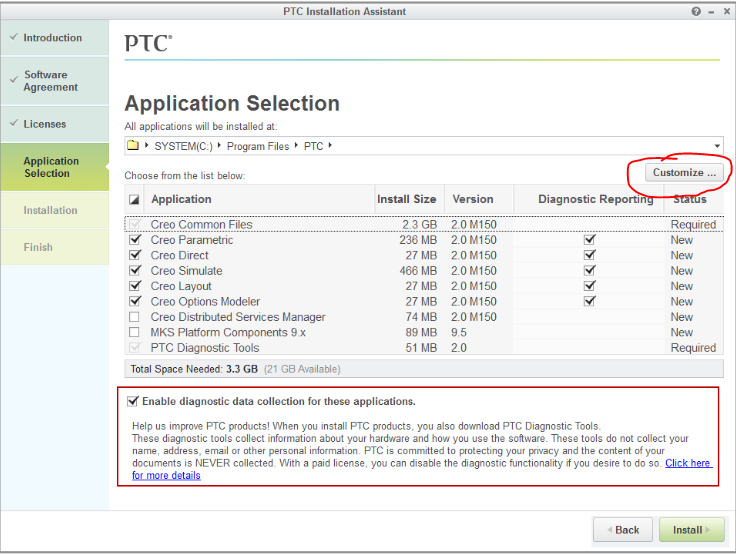Select Application Selection step in sidebar

[55, 167]
